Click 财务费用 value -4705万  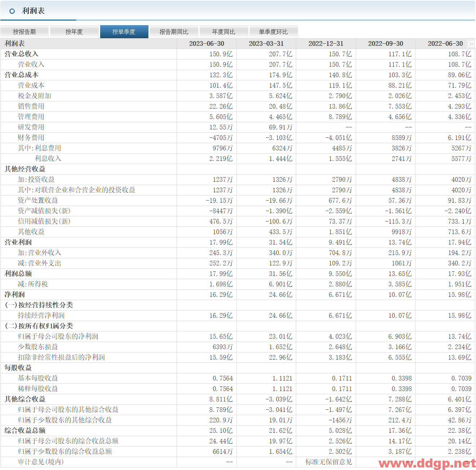point(221,138)
